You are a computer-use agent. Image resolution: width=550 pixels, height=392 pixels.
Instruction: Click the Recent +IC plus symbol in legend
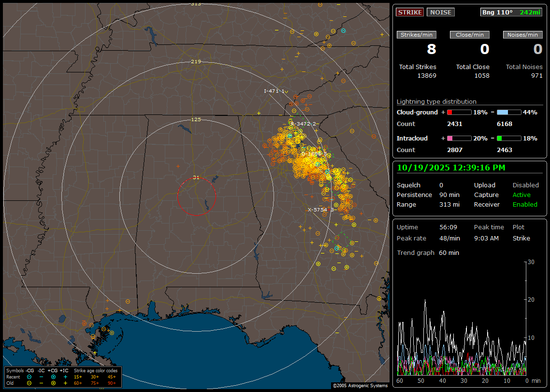click(65, 377)
